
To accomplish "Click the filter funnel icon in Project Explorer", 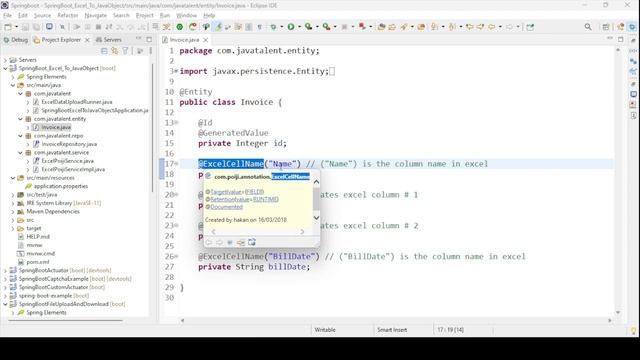I will 125,51.
